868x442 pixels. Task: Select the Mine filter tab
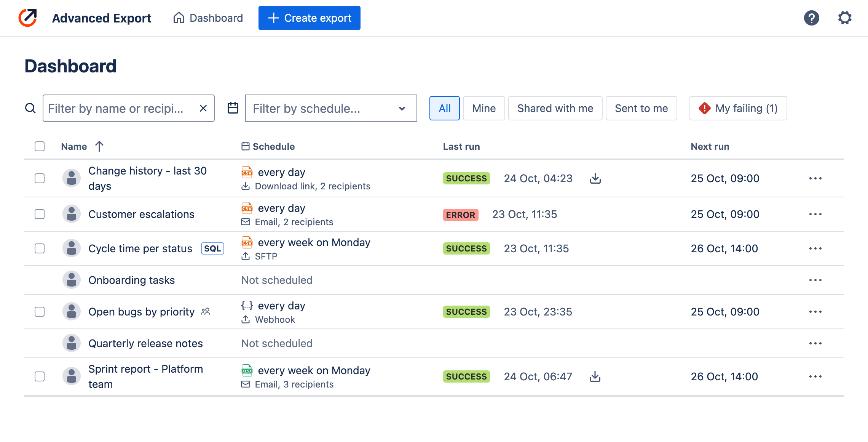484,108
